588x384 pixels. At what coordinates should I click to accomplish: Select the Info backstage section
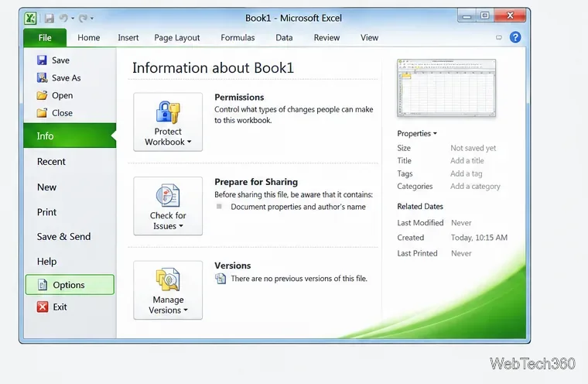pos(70,135)
